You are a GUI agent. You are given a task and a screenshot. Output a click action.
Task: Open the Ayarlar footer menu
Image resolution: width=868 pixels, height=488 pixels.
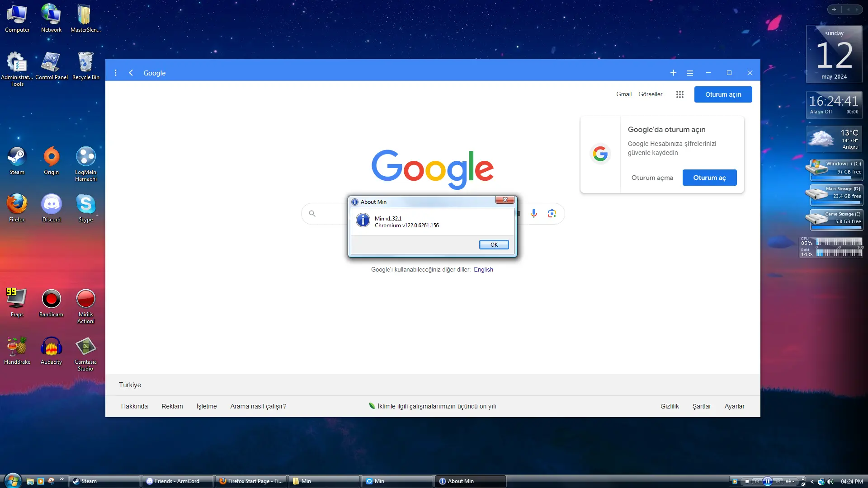click(x=734, y=406)
